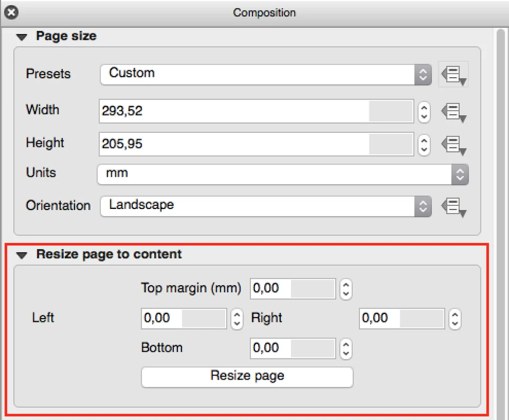
Task: Click data-defined override icon beside Width
Action: 453,111
